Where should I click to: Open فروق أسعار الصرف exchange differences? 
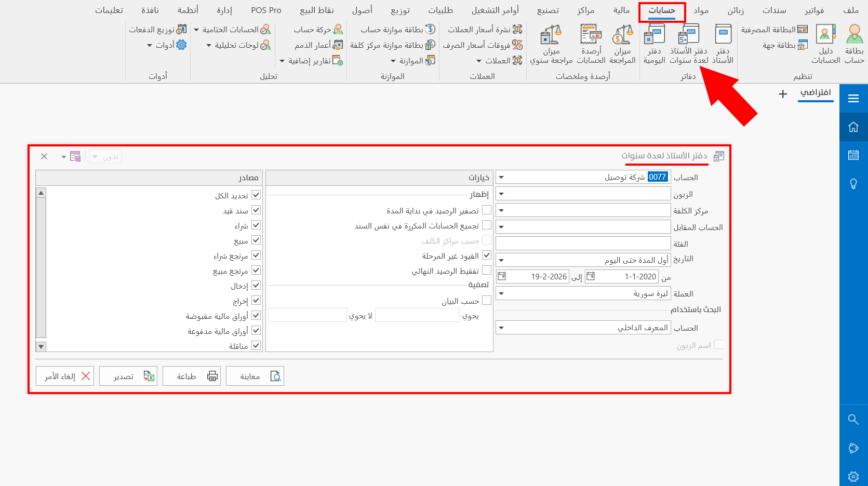click(483, 45)
